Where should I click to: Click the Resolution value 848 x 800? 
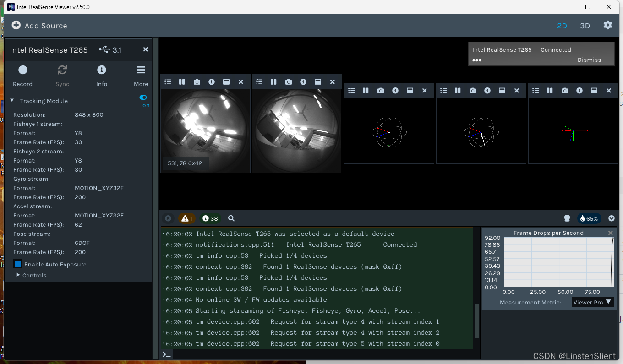coord(89,114)
